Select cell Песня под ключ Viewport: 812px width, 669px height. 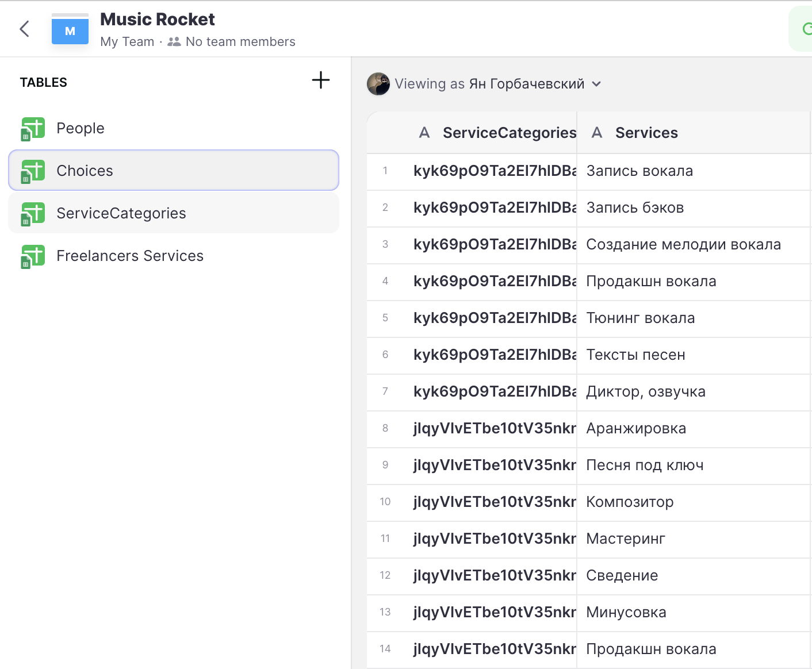point(694,466)
